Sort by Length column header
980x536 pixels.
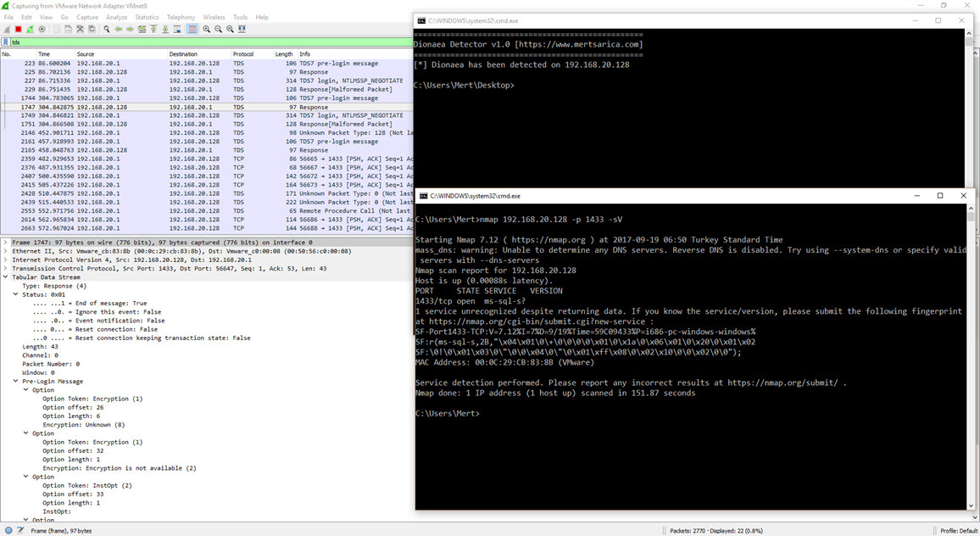[284, 54]
